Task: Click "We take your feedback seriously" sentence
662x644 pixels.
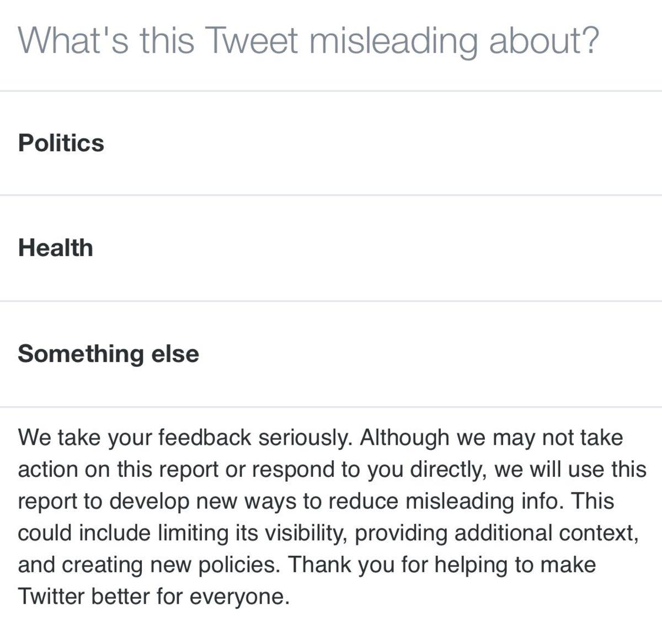Action: click(184, 438)
